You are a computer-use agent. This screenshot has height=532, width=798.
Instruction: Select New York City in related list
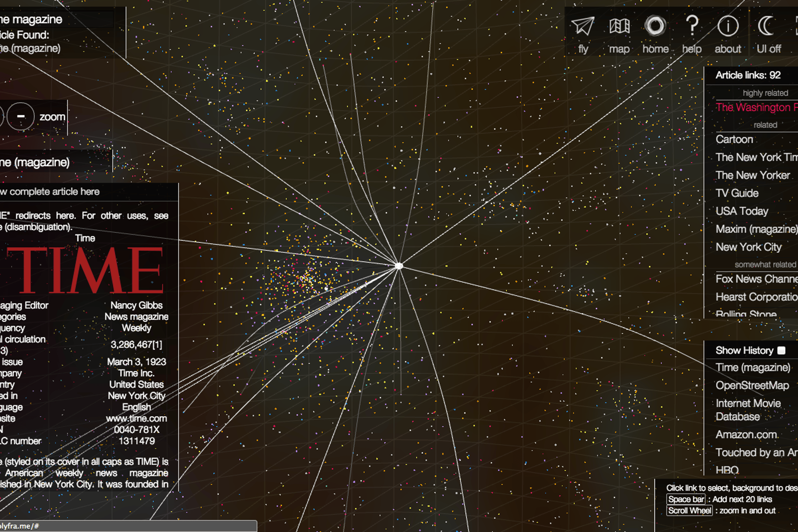coord(749,247)
